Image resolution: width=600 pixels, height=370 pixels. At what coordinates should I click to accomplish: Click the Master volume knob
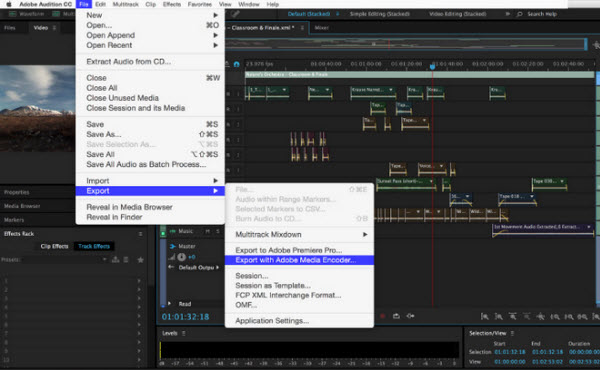[182, 257]
